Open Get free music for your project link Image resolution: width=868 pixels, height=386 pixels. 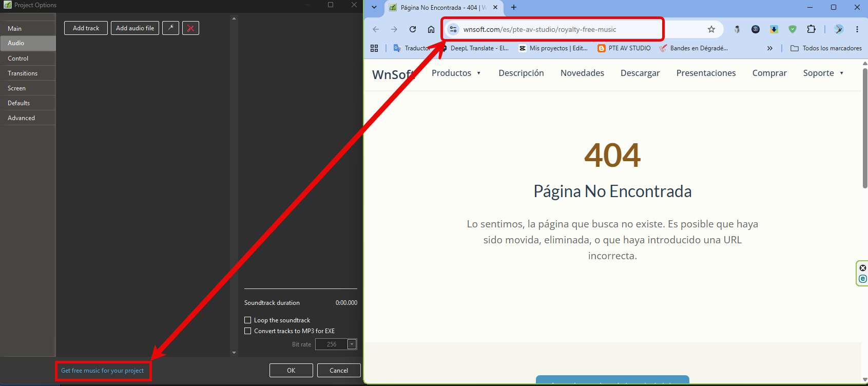pyautogui.click(x=102, y=371)
